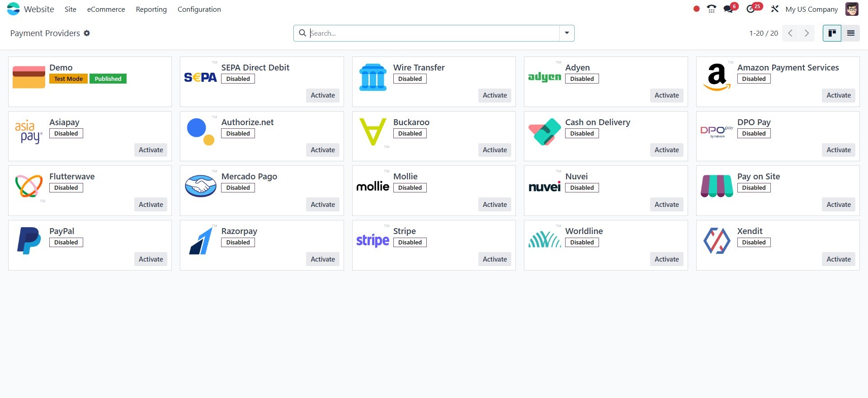Open the Configuration menu
Viewport: 868px width, 398px height.
point(199,9)
